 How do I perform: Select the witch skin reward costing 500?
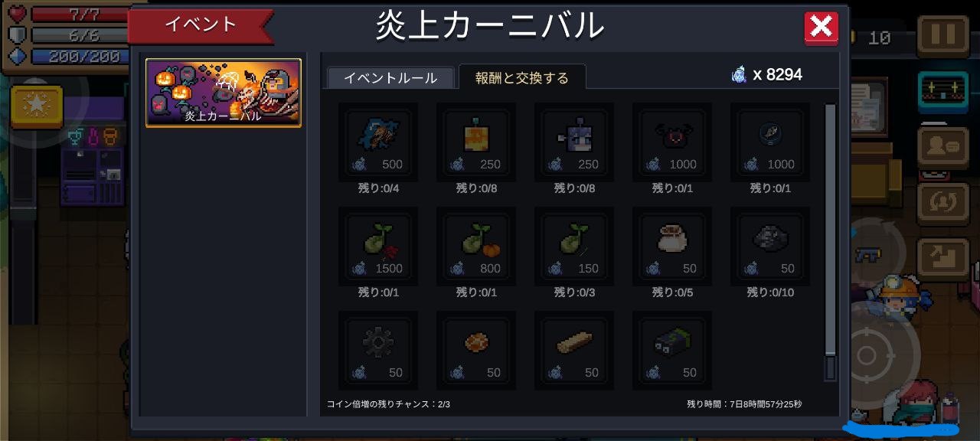click(x=378, y=142)
